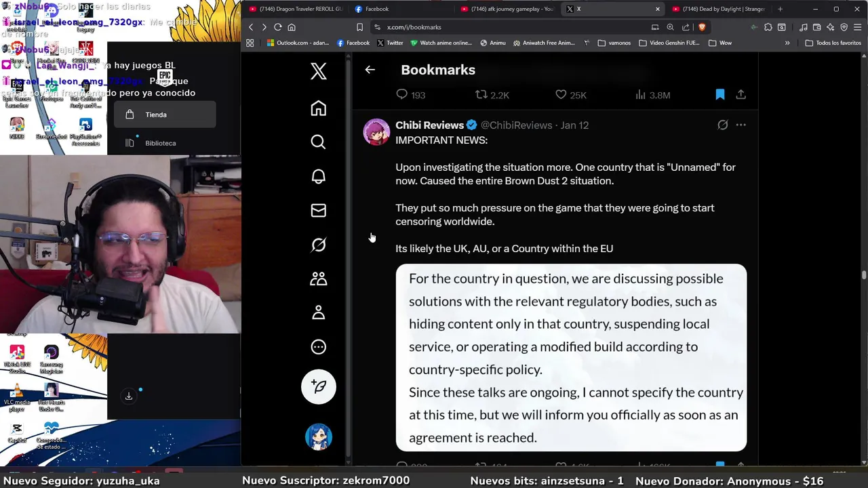Open Chibi Reviews display name link

pos(429,125)
